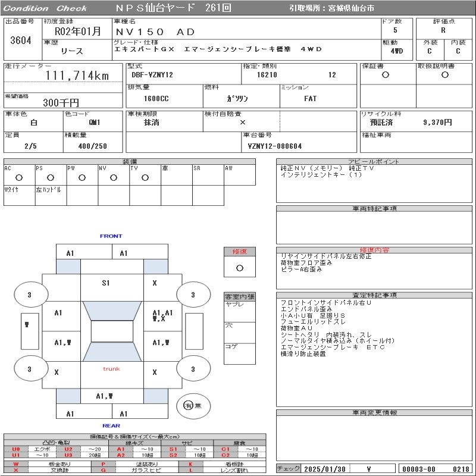Click the × mark under 検付自賠責

pos(242,122)
